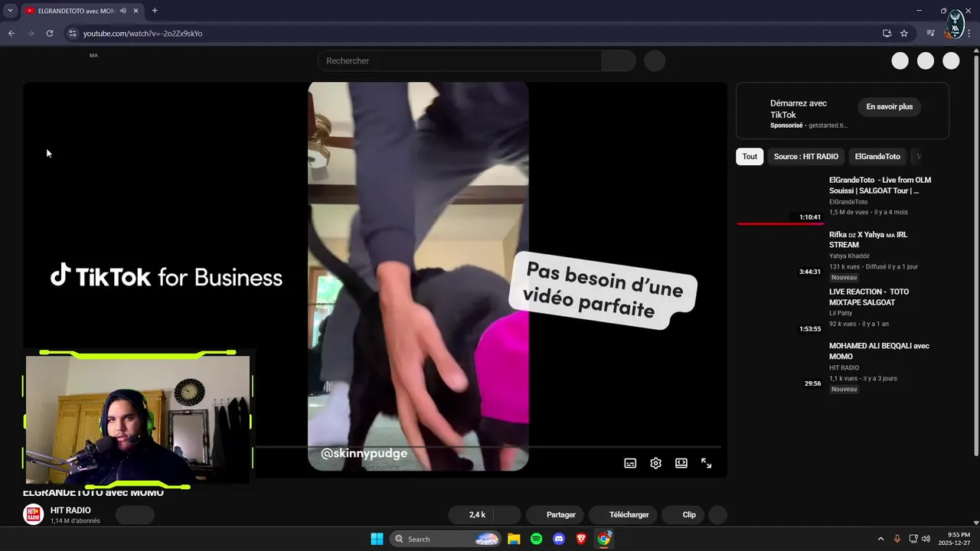Click the En savoir plus button
980x551 pixels.
[890, 107]
